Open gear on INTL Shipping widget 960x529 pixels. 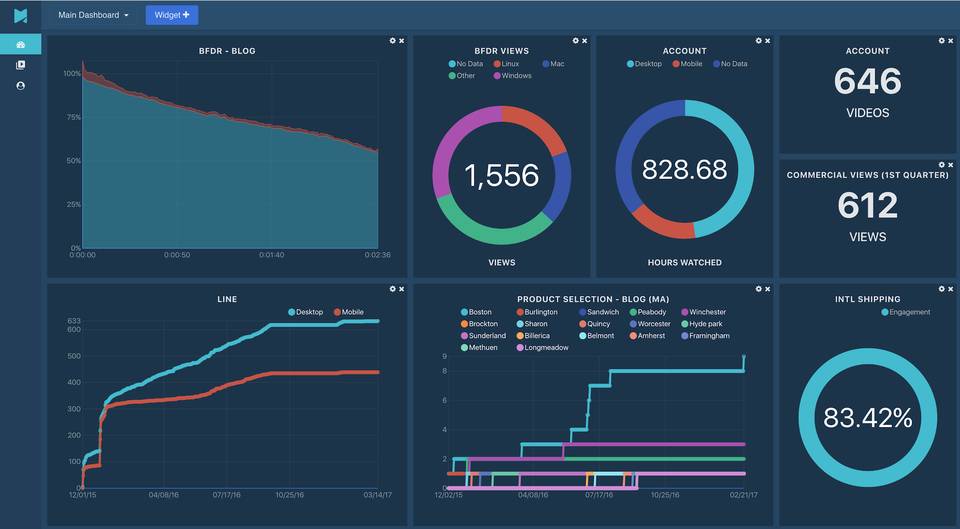pos(942,289)
